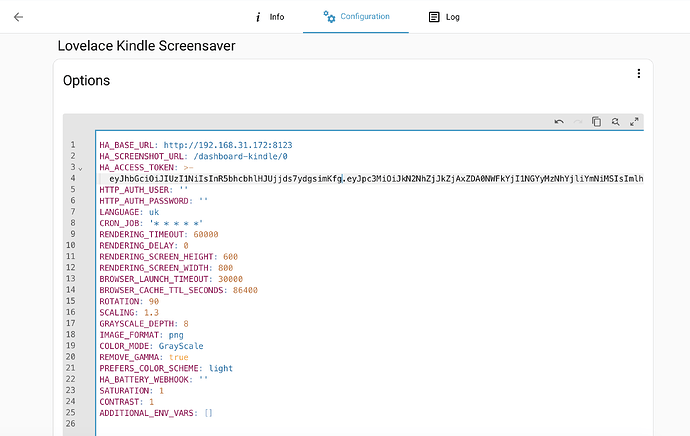
Task: Click the RENDERING_DELAY value 0
Action: point(186,245)
